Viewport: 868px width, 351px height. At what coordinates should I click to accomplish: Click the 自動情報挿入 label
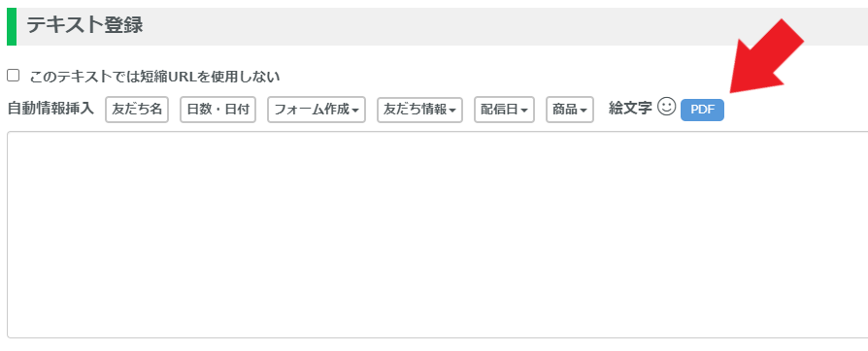point(50,109)
